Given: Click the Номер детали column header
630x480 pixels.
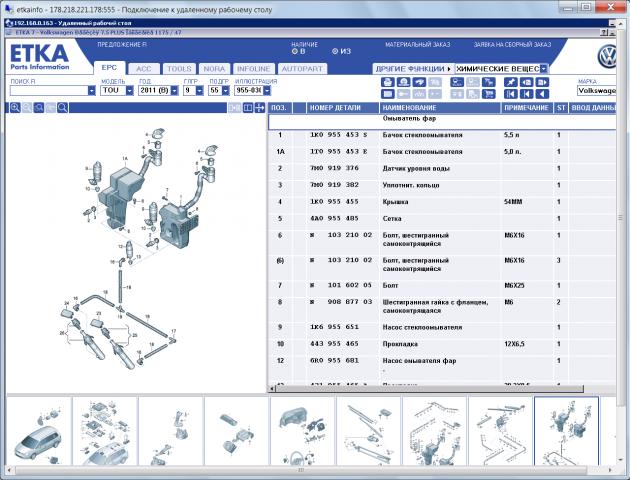Looking at the screenshot, I should [343, 108].
